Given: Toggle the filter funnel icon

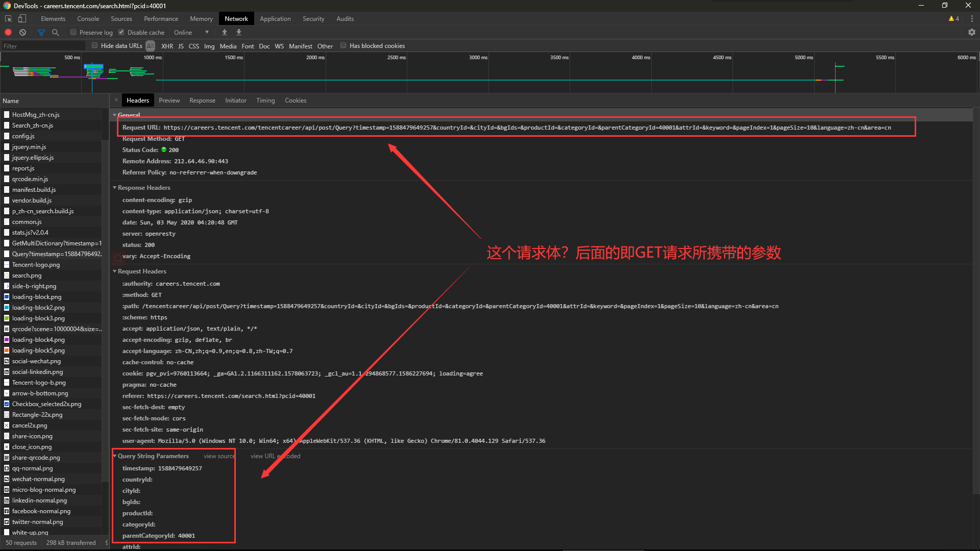Looking at the screenshot, I should (x=41, y=32).
